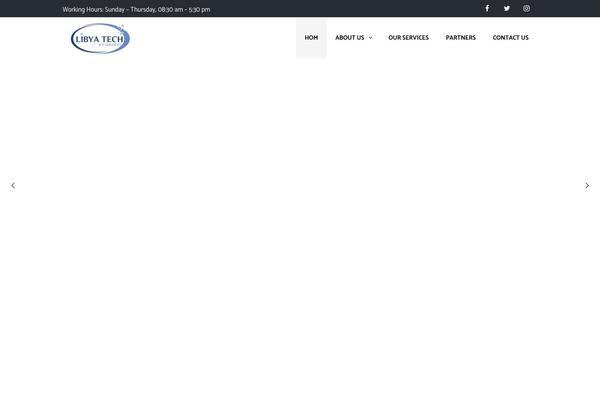The image size is (600, 400).
Task: Open the PARTNERS page
Action: pos(460,38)
